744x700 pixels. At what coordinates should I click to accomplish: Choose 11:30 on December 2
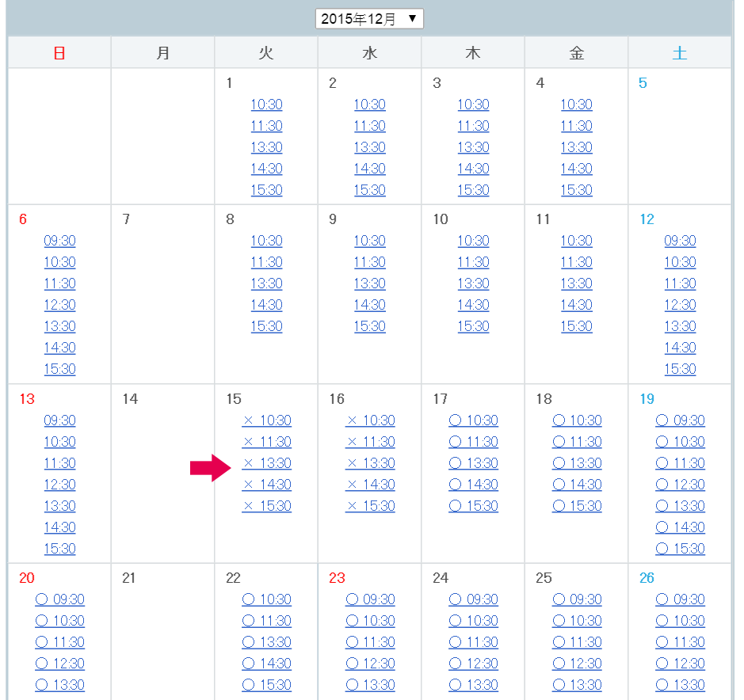(x=370, y=126)
